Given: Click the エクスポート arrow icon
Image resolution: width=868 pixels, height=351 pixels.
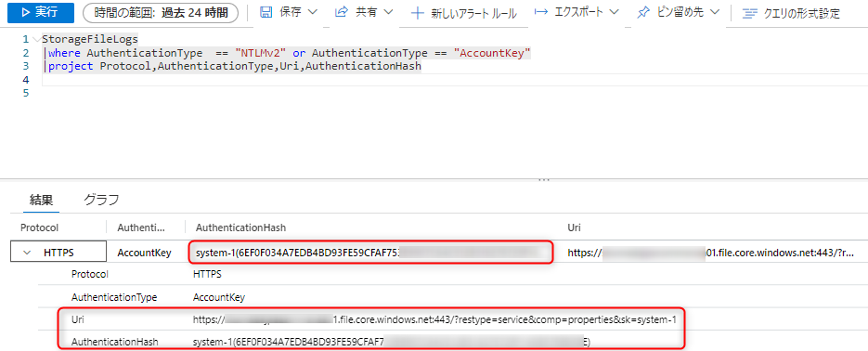Looking at the screenshot, I should [x=541, y=12].
